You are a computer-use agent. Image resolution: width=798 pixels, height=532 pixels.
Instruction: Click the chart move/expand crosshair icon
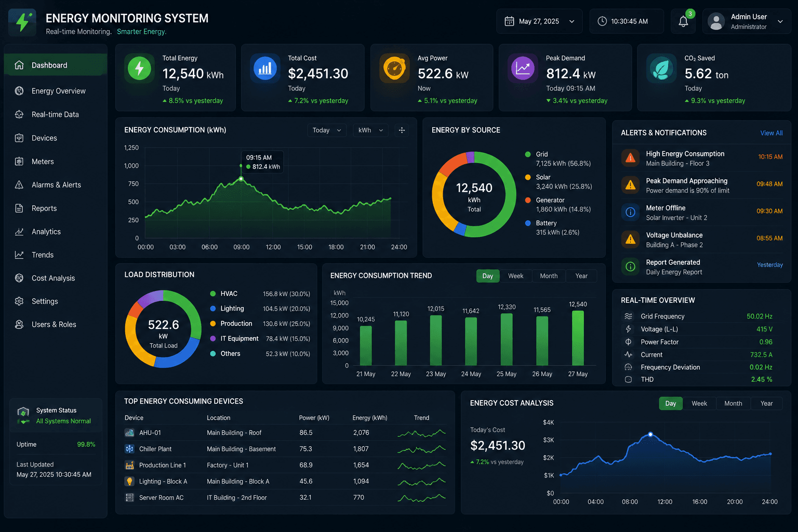click(402, 130)
